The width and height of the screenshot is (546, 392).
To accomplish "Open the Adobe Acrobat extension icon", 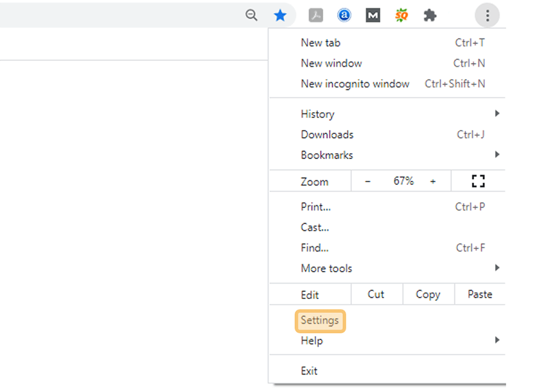I will (x=316, y=15).
